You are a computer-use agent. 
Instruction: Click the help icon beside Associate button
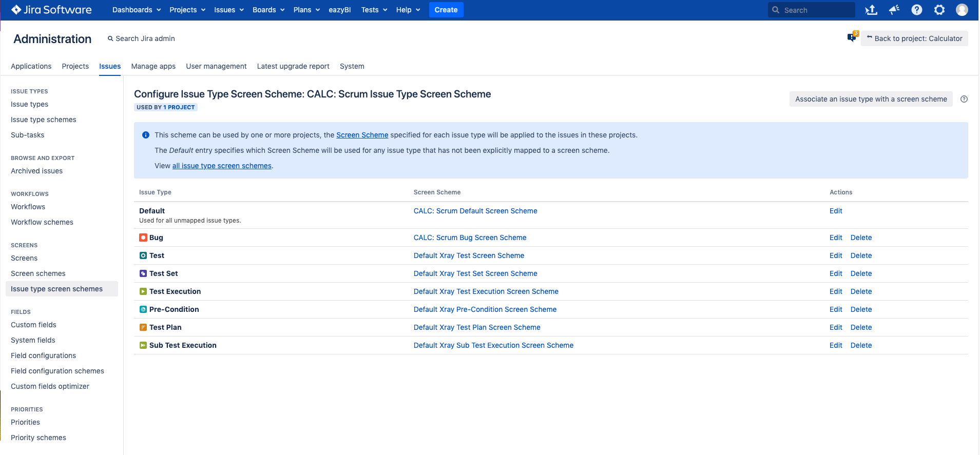964,99
